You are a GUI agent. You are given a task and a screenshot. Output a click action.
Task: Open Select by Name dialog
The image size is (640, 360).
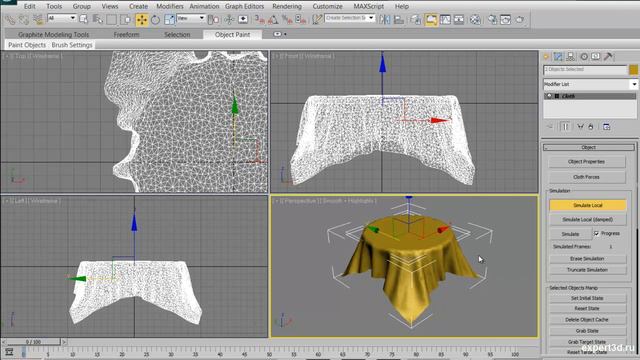point(98,19)
